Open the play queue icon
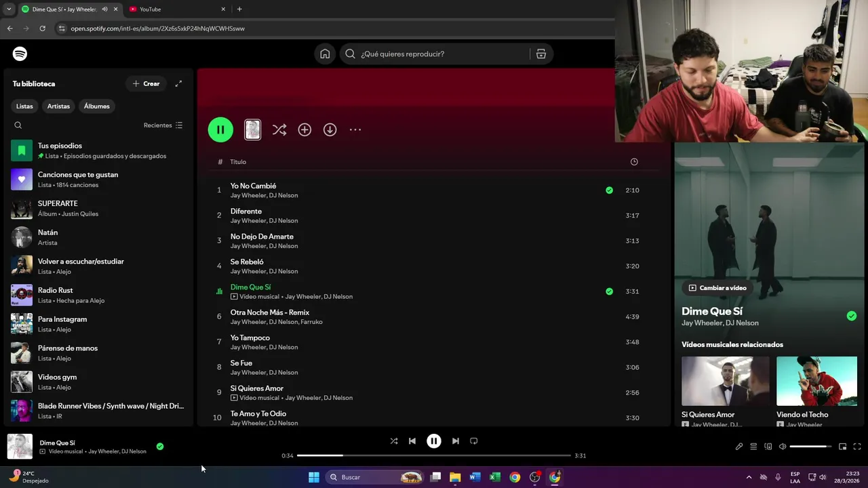This screenshot has width=868, height=488. [x=753, y=447]
